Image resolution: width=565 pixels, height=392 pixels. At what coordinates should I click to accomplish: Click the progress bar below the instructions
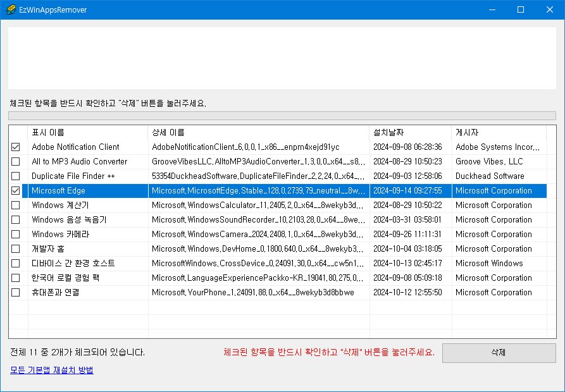click(x=282, y=116)
